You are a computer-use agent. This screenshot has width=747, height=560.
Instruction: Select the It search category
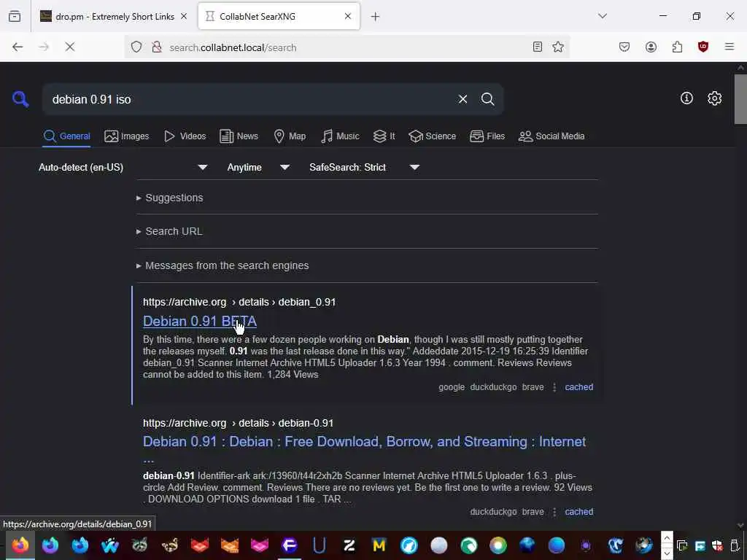pyautogui.click(x=384, y=136)
